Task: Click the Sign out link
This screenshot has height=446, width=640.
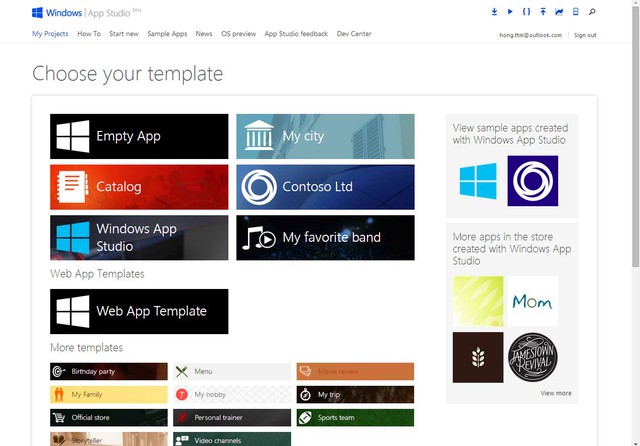Action: click(x=585, y=35)
